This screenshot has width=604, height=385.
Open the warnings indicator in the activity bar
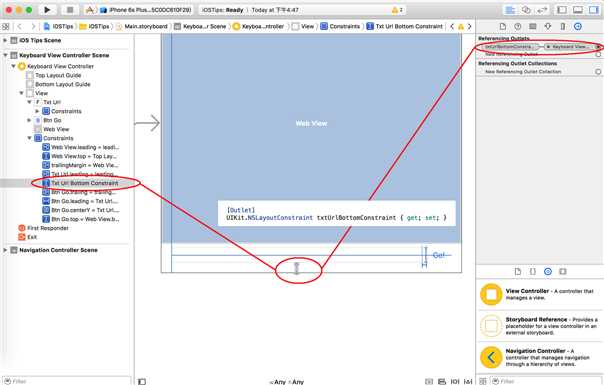[397, 10]
